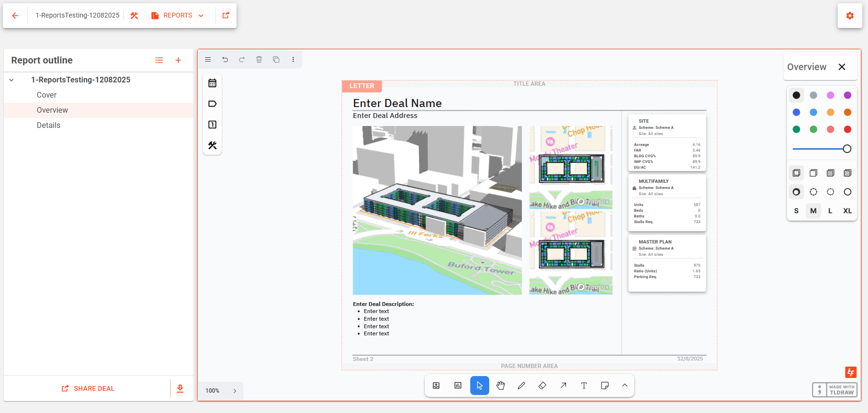The height and width of the screenshot is (413, 868).
Task: Undo the last canvas action
Action: click(225, 60)
